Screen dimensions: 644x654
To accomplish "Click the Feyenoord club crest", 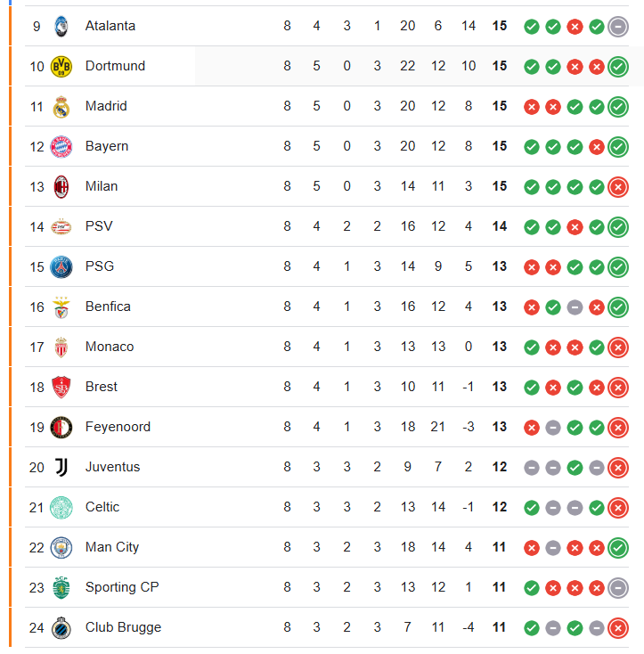I will [61, 428].
